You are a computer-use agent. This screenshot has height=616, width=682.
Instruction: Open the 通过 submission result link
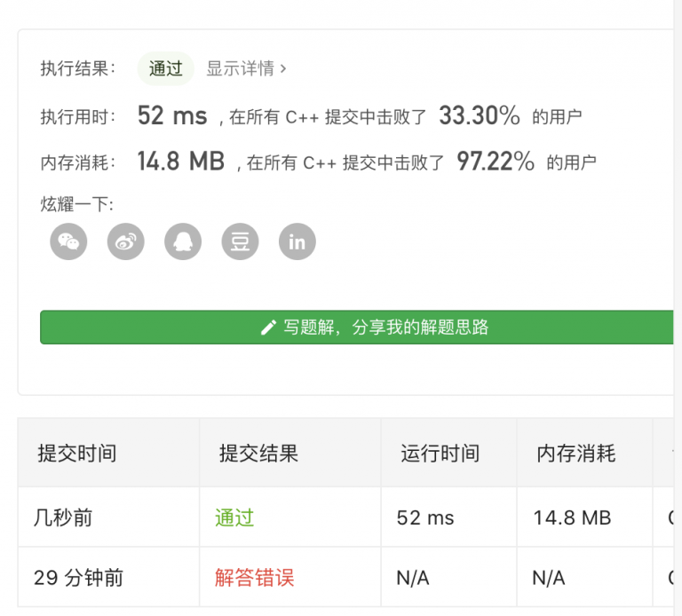234,517
